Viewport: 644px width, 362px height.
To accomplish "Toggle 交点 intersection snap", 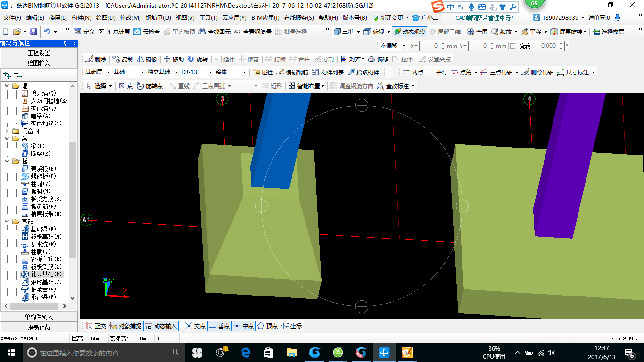I will coord(195,326).
